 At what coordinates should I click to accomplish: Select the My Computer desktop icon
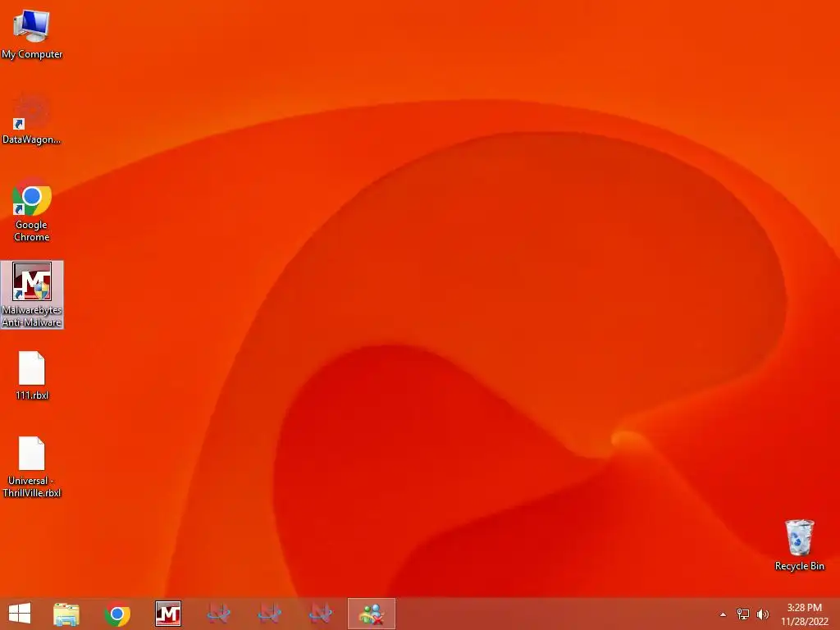coord(32,33)
